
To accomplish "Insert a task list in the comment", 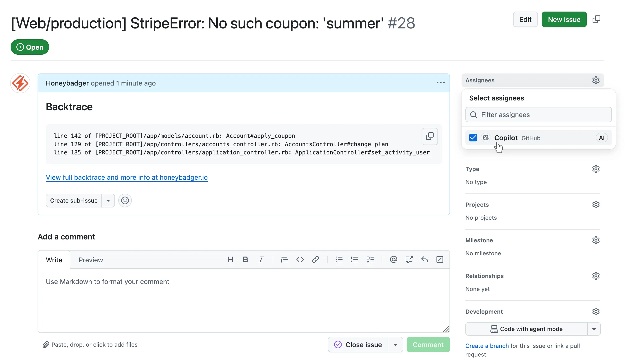I will (x=370, y=260).
